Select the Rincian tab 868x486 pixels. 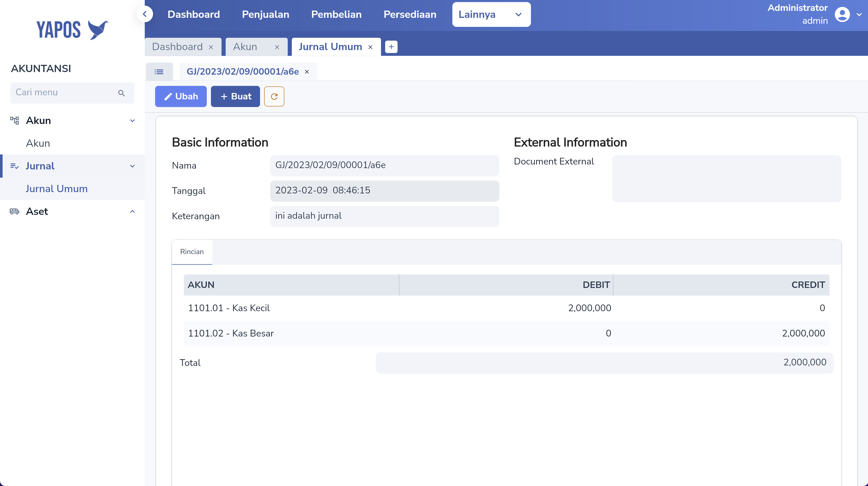click(192, 252)
